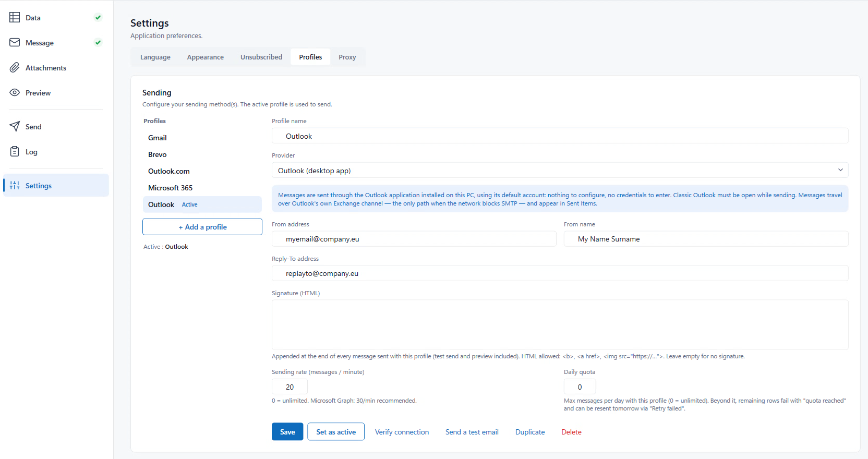The height and width of the screenshot is (459, 868).
Task: Open the Preview section label
Action: coord(38,93)
